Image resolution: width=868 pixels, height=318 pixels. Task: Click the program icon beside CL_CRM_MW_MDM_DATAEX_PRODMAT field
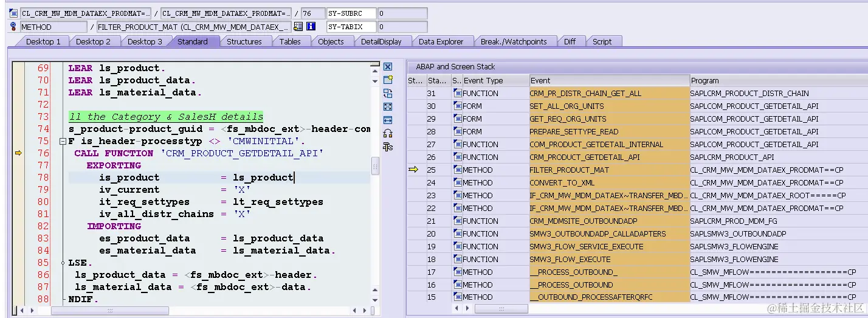pos(15,13)
